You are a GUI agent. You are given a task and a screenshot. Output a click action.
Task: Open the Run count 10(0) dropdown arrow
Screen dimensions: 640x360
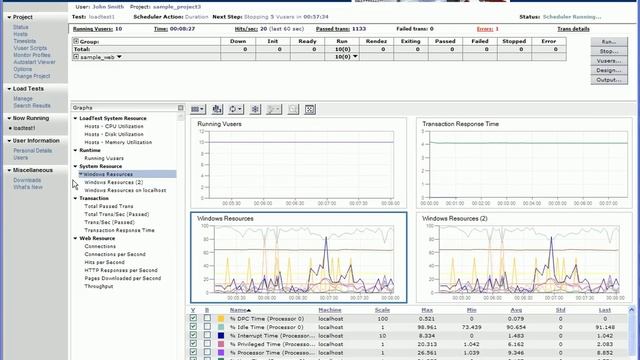[355, 57]
